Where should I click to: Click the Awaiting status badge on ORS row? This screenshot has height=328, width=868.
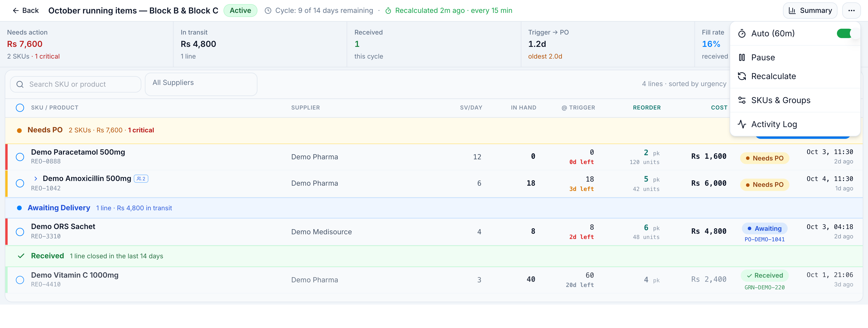point(764,228)
